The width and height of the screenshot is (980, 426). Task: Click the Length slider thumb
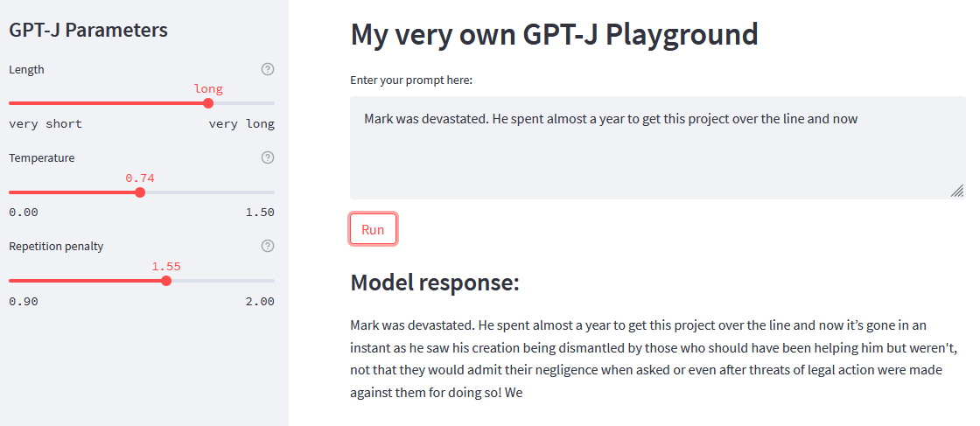click(x=208, y=103)
